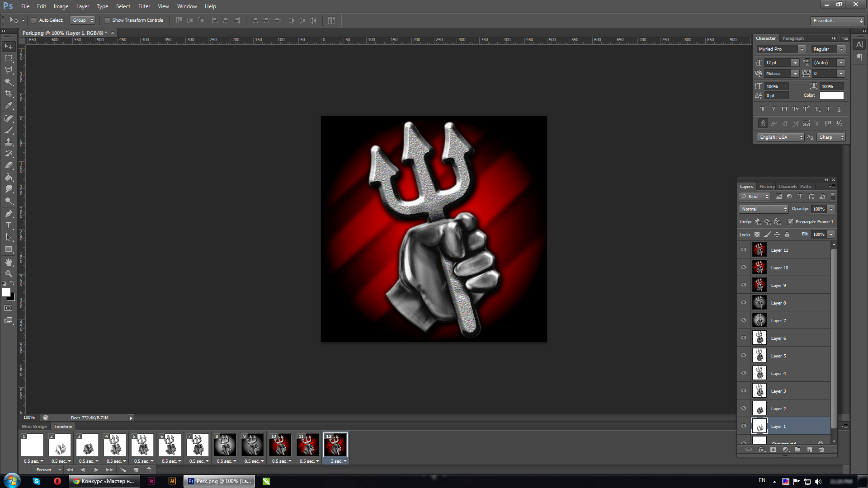Open the Essentials workspace dropdown
Viewport: 868px width, 488px height.
(837, 20)
